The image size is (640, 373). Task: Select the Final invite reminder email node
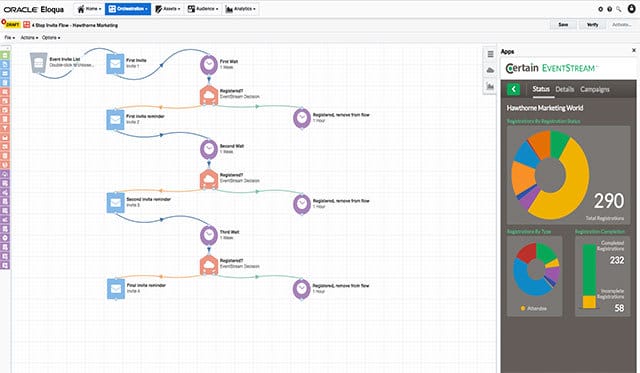(x=116, y=289)
